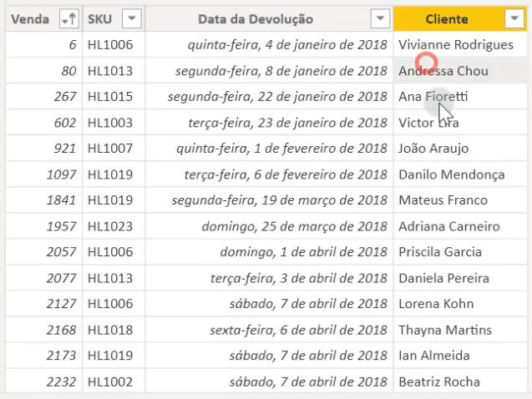Open the Venda column sort filter dropdown
The height and width of the screenshot is (399, 532).
tap(68, 18)
